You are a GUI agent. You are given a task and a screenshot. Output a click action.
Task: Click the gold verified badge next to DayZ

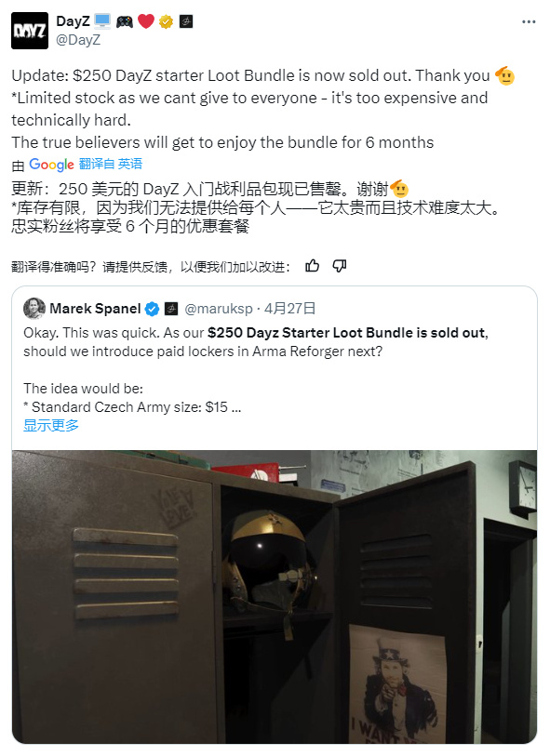166,21
